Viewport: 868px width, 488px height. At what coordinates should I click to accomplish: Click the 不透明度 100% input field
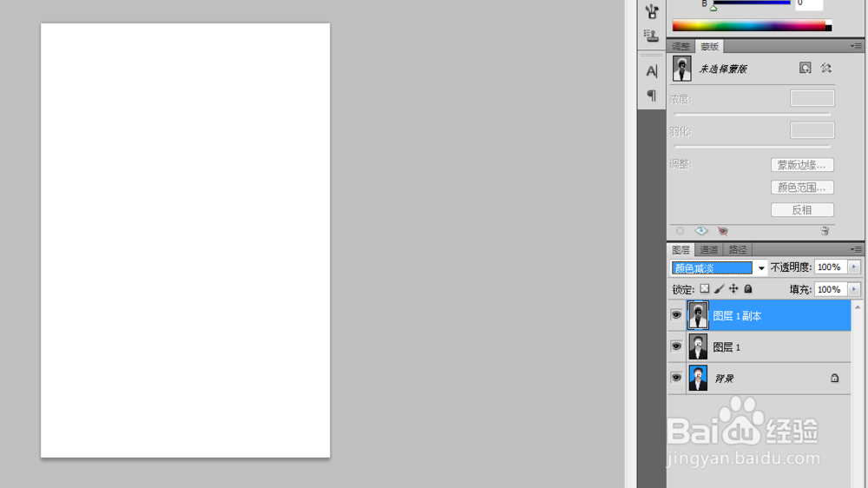(831, 267)
